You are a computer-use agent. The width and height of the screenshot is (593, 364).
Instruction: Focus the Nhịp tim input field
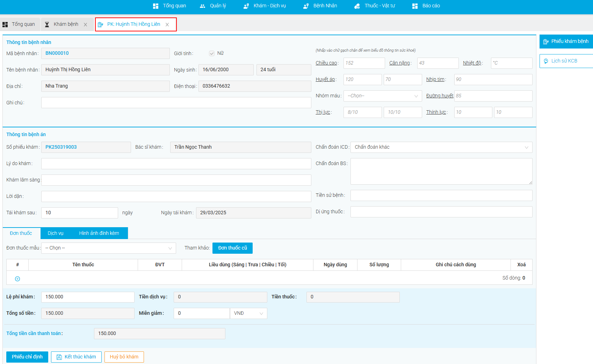[493, 80]
